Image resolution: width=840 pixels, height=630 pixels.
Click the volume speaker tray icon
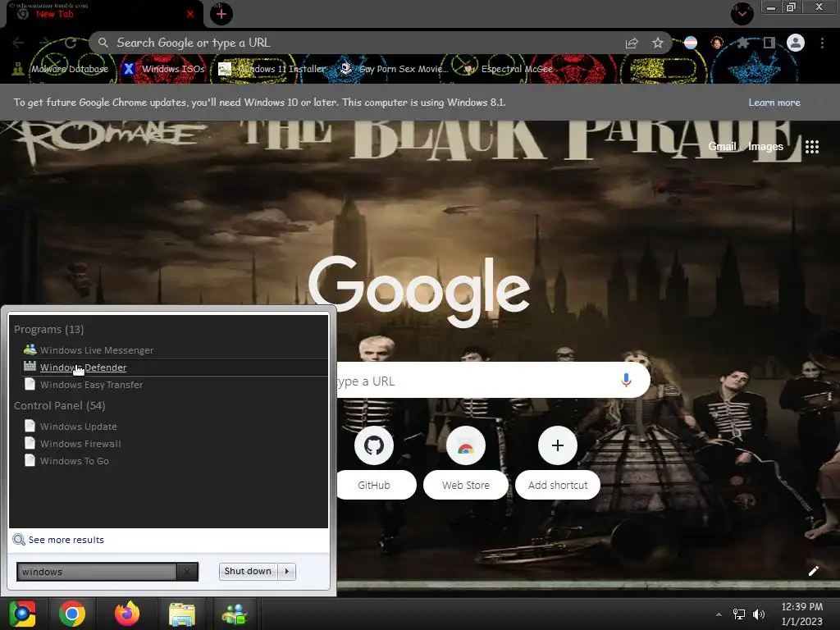coord(759,614)
